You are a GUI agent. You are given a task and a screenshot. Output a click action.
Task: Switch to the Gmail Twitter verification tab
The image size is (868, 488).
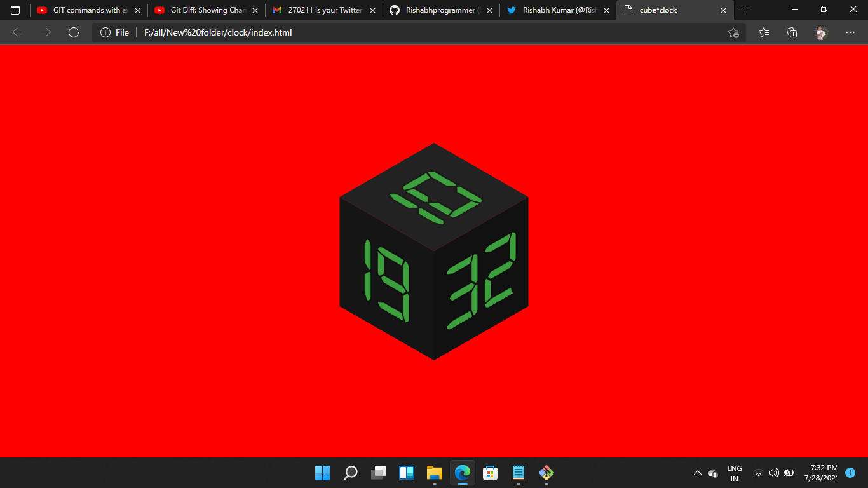point(318,10)
